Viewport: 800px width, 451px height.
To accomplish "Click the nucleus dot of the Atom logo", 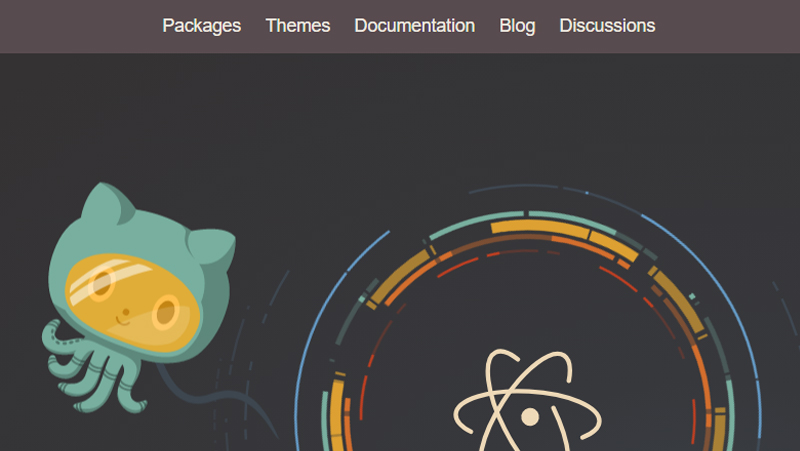I will 530,417.
